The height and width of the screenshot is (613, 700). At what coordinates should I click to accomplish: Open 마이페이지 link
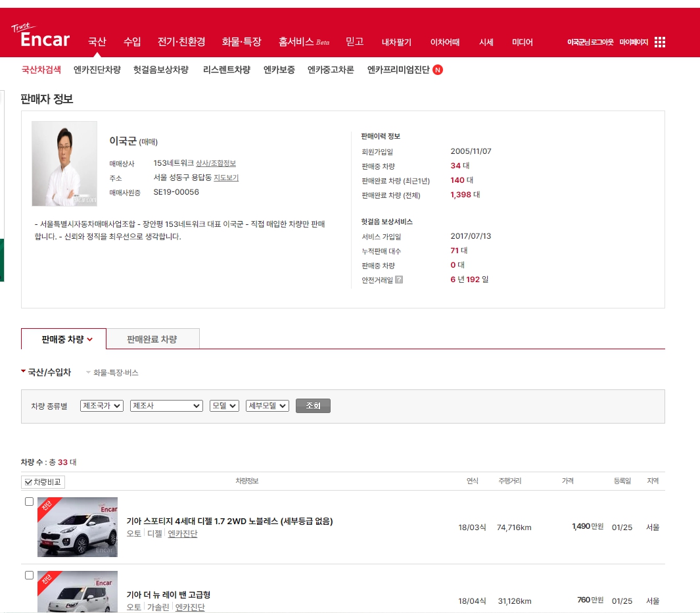pyautogui.click(x=634, y=42)
